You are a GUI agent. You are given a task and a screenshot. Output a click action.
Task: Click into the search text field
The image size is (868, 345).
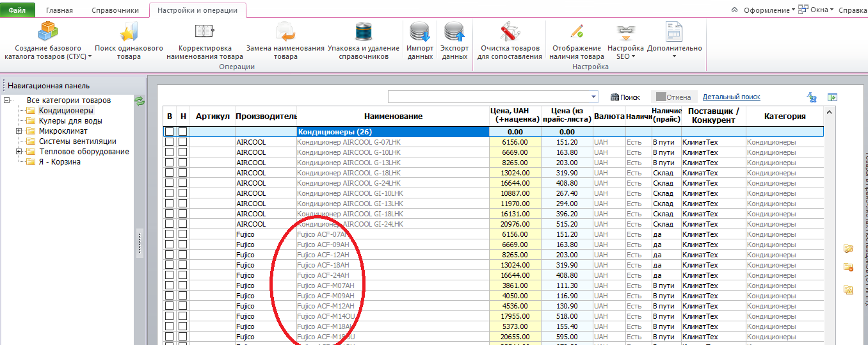pyautogui.click(x=488, y=97)
